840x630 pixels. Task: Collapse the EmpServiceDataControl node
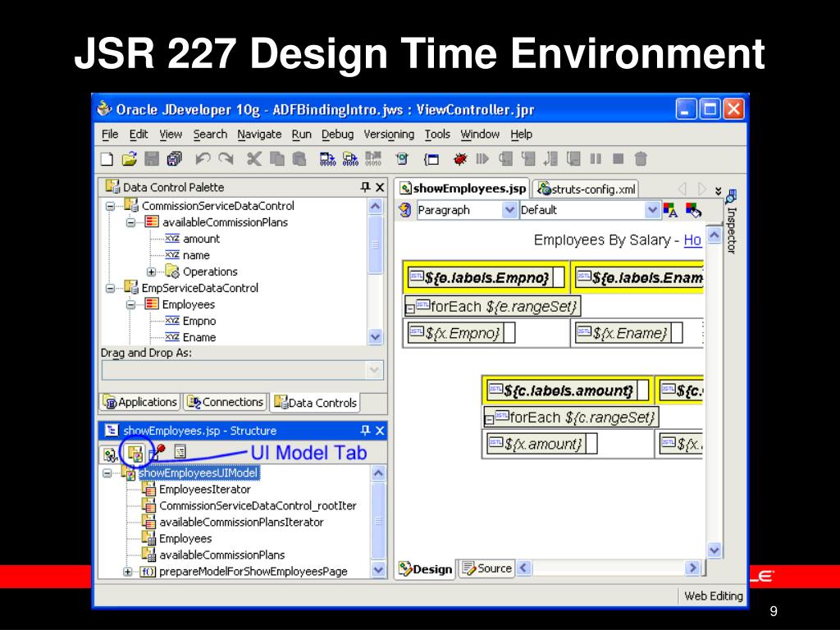(110, 289)
